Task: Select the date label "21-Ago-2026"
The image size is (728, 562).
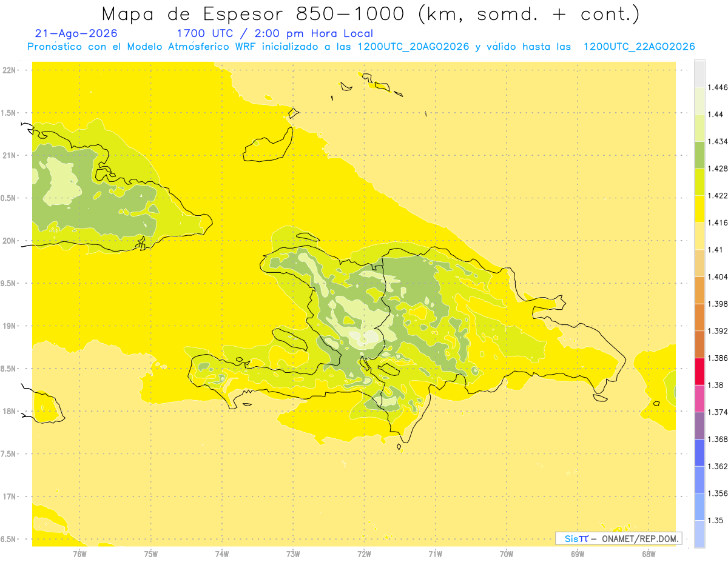Action: tap(76, 33)
